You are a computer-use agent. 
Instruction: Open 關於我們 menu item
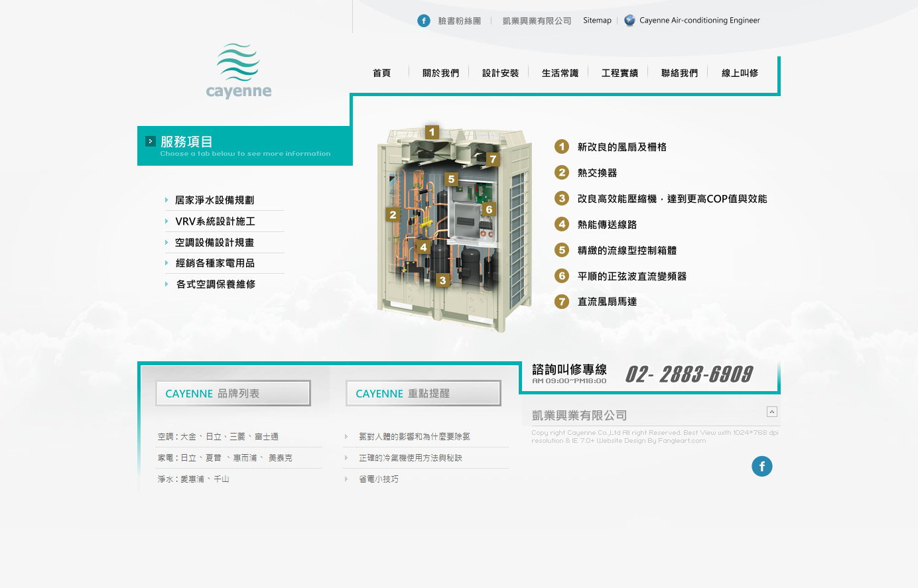[x=440, y=73]
